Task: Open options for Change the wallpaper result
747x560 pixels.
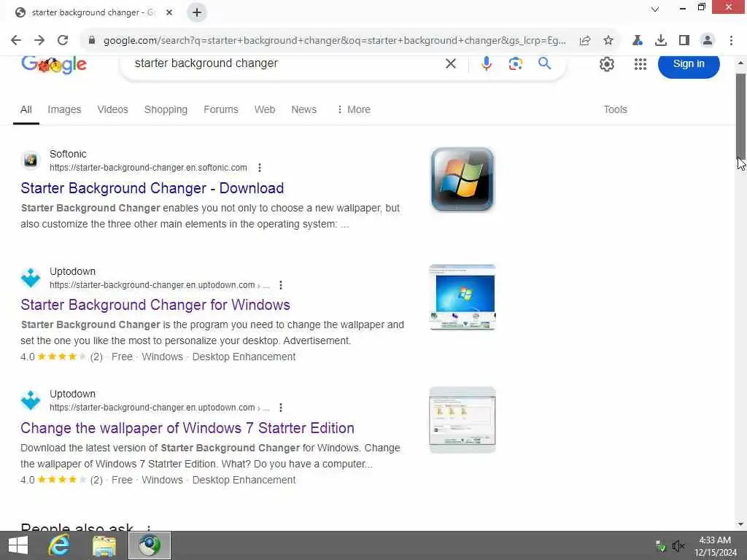Action: tap(281, 408)
